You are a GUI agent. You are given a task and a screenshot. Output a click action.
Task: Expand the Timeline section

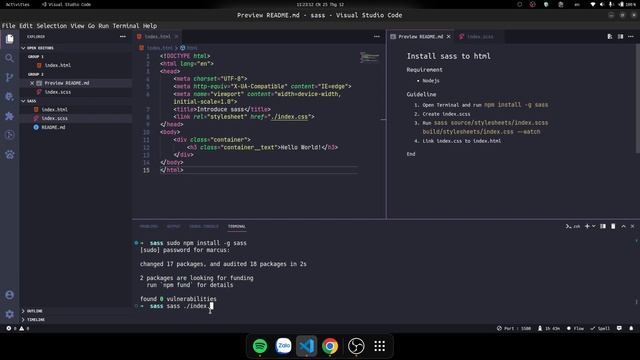pos(33,320)
